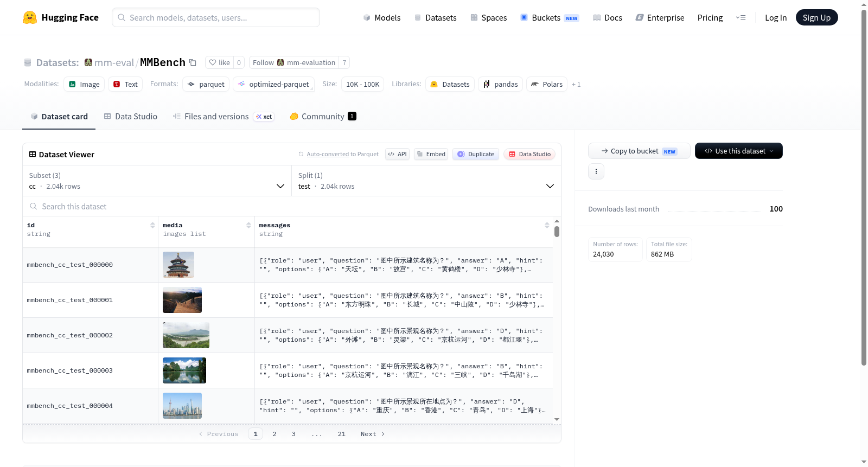Click the Embed button
868x467 pixels.
click(431, 154)
